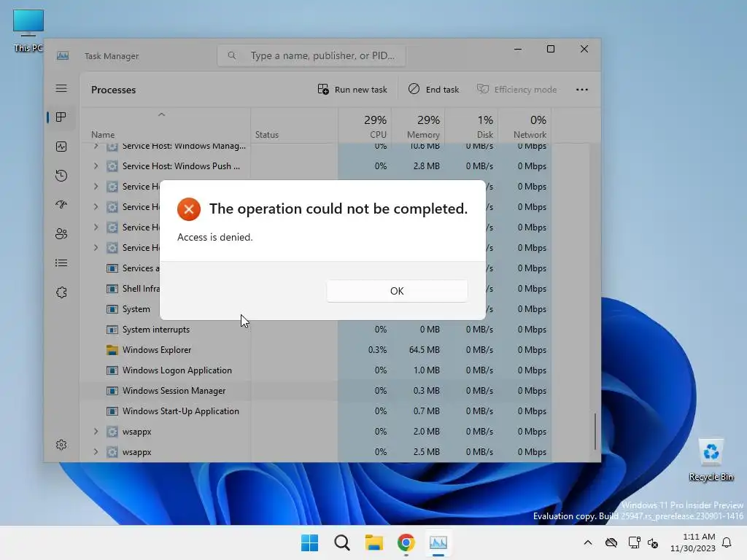Open Task Manager settings gear
747x560 pixels.
(x=61, y=445)
